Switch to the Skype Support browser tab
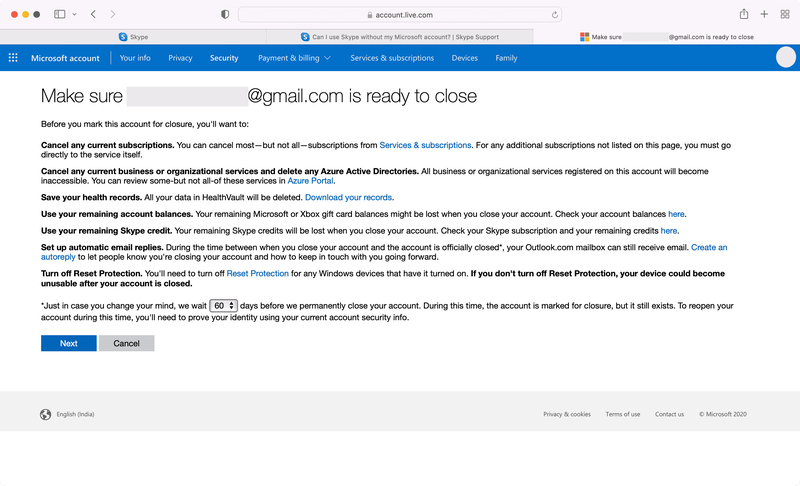The width and height of the screenshot is (800, 486). coord(400,37)
